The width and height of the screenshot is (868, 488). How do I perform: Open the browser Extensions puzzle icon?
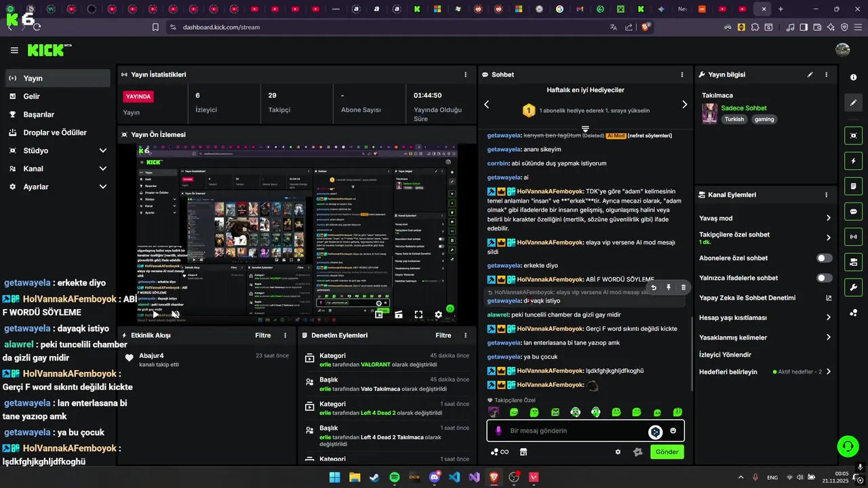755,27
